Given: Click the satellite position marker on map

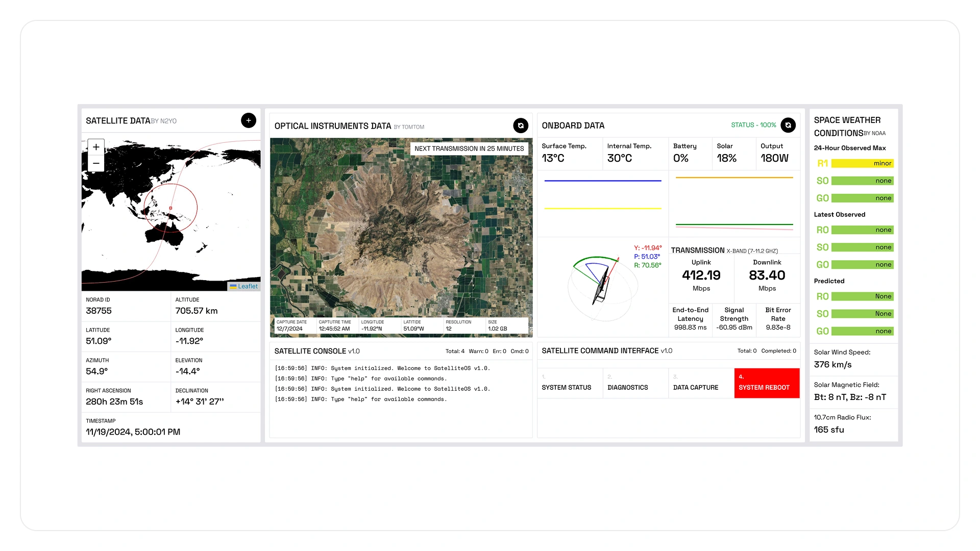Looking at the screenshot, I should tap(170, 208).
